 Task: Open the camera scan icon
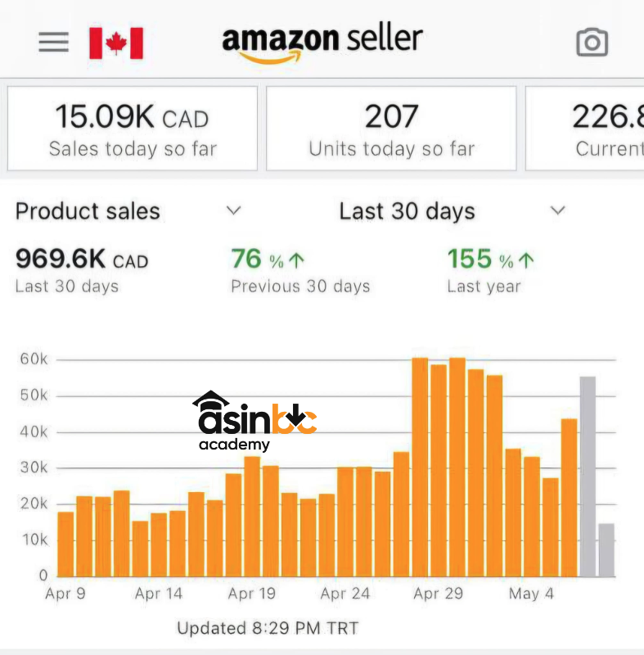pos(592,43)
